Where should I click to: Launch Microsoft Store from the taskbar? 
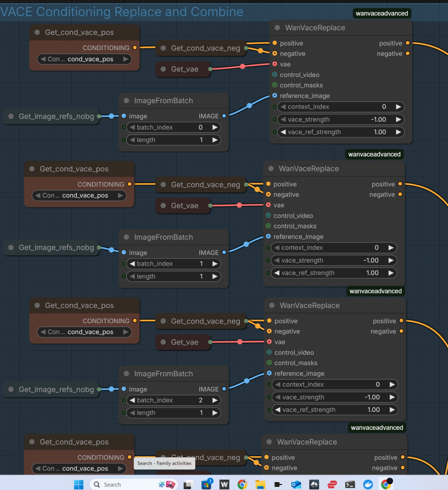[206, 484]
